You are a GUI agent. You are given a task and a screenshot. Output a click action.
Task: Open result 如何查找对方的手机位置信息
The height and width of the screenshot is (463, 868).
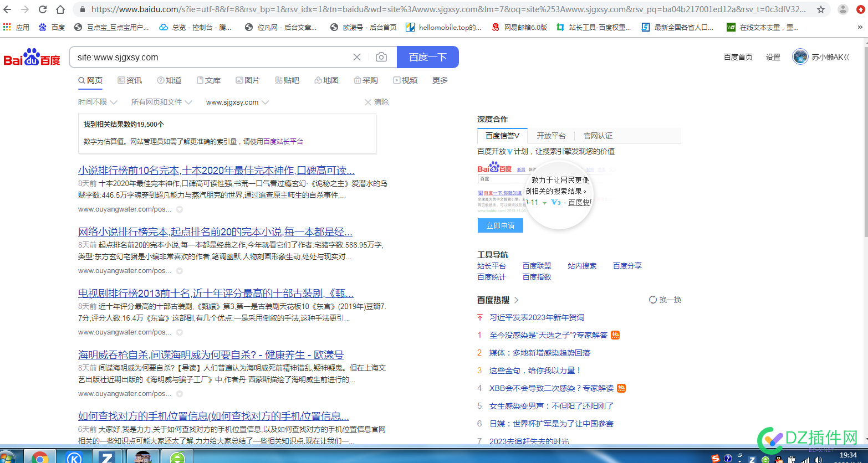coord(213,416)
